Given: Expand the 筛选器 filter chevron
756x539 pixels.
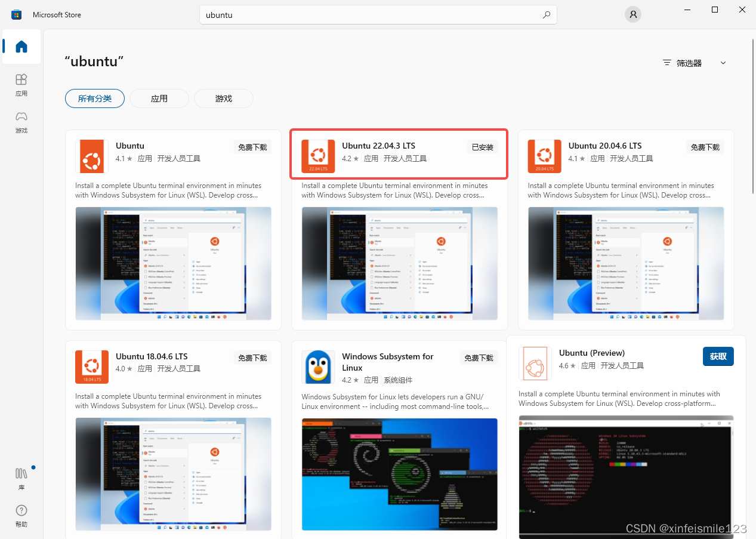Looking at the screenshot, I should [x=723, y=63].
